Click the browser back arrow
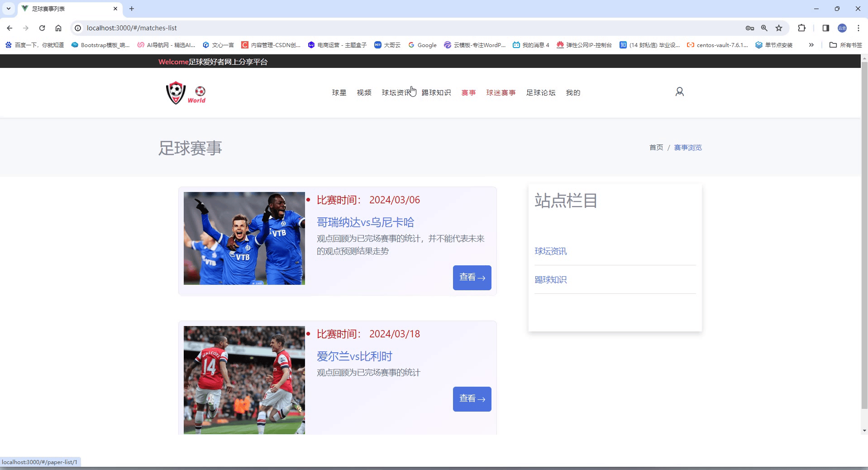 tap(10, 28)
